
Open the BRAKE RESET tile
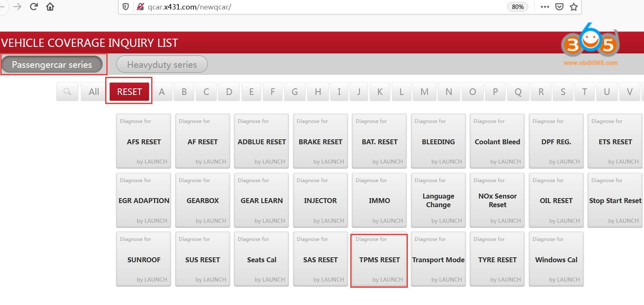click(320, 141)
